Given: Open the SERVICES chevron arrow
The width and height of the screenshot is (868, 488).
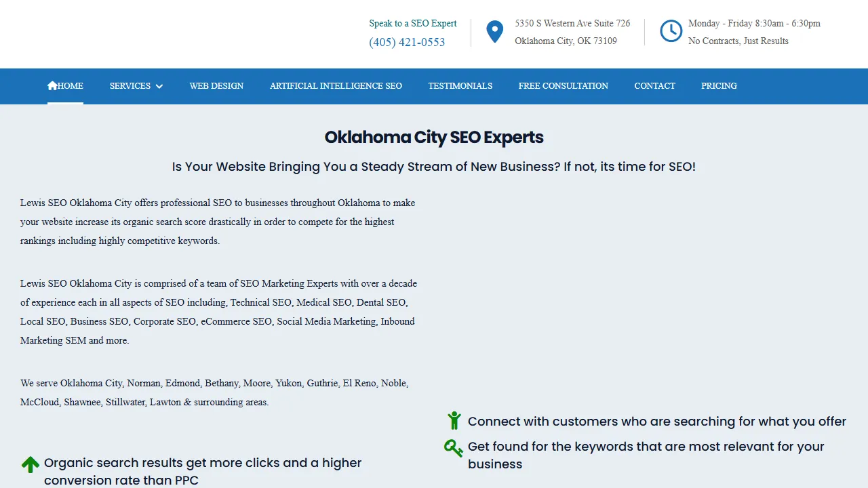Looking at the screenshot, I should point(159,86).
